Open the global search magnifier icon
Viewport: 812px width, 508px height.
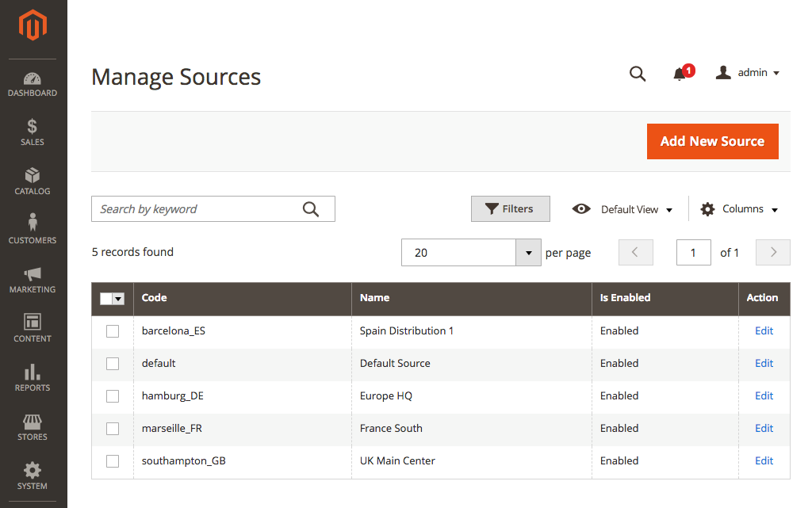638,73
